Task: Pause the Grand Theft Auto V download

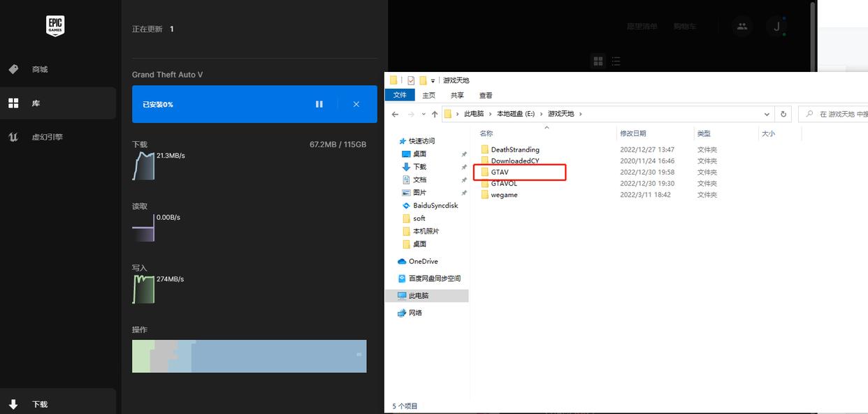Action: 319,103
